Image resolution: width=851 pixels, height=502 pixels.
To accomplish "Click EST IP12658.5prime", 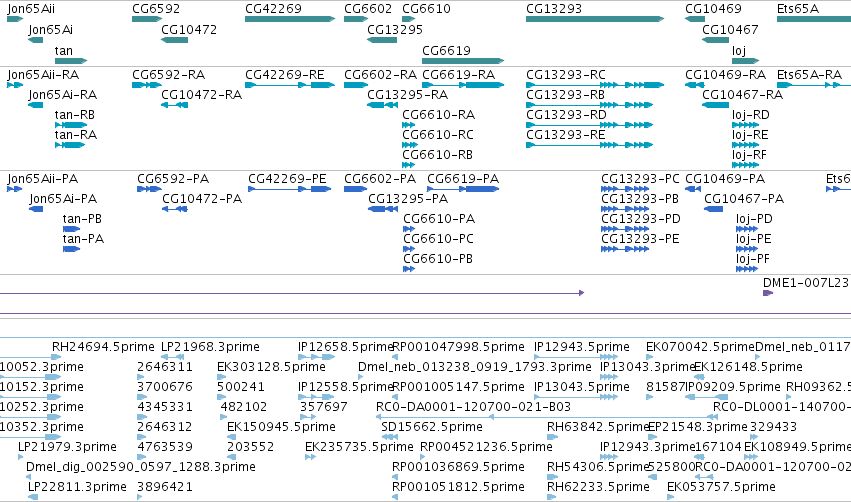I will pyautogui.click(x=345, y=347).
